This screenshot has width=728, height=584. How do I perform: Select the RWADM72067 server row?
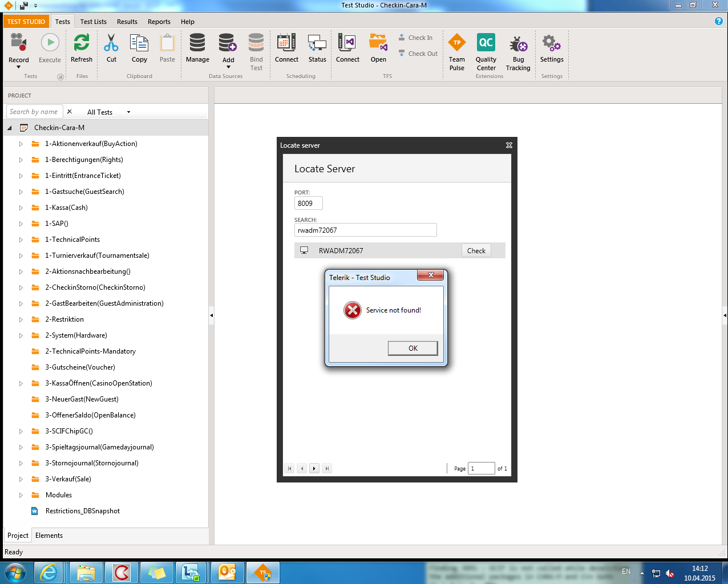click(400, 250)
